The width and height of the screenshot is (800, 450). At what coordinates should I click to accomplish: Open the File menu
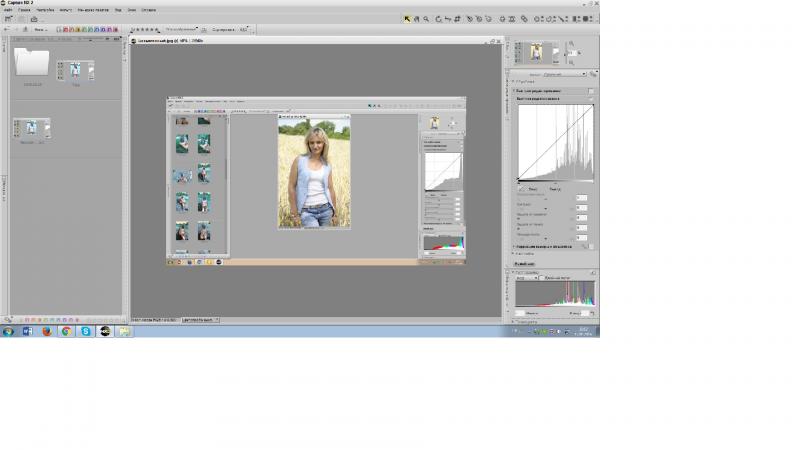click(8, 10)
